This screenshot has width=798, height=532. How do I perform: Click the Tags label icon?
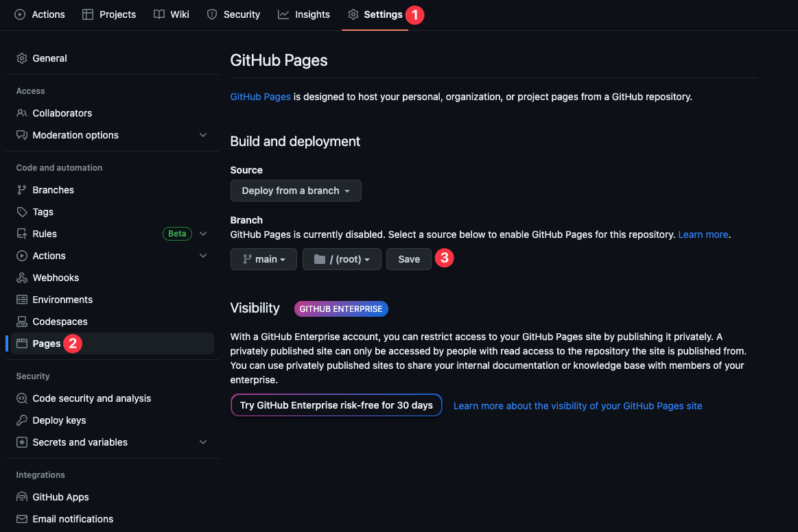point(22,212)
